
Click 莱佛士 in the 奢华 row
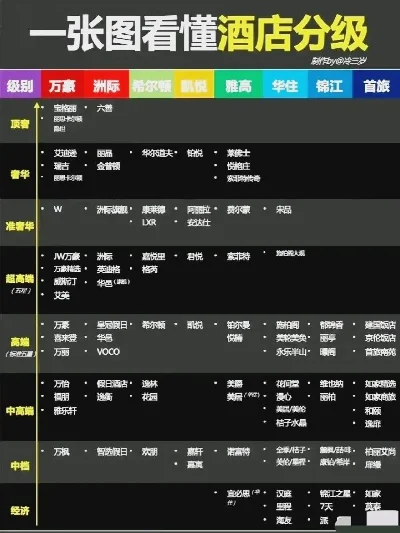click(x=239, y=153)
